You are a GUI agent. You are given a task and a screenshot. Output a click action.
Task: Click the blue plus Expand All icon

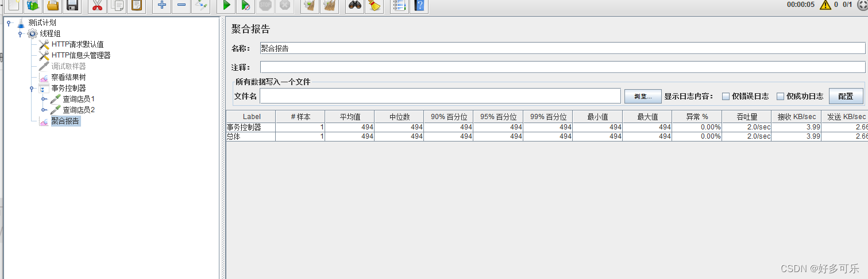coord(162,6)
